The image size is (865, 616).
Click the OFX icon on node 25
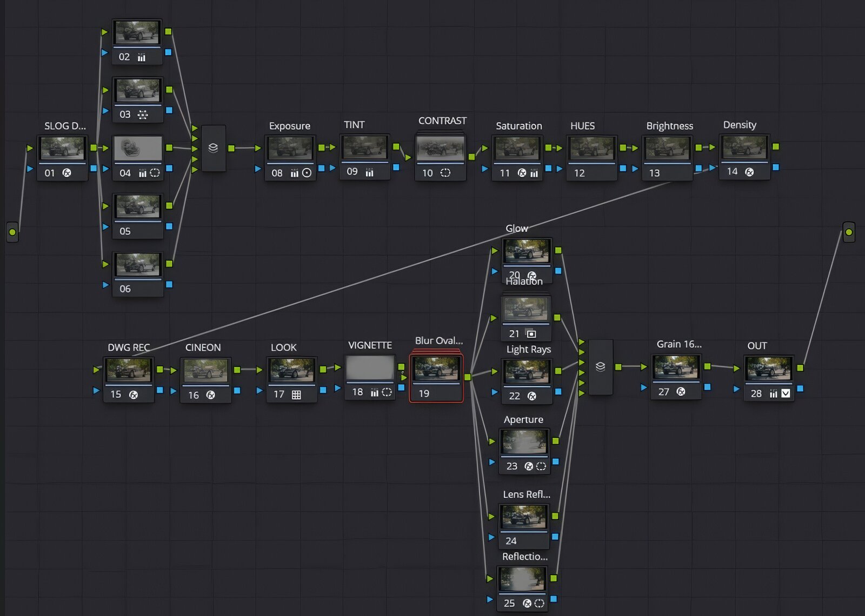click(x=527, y=603)
